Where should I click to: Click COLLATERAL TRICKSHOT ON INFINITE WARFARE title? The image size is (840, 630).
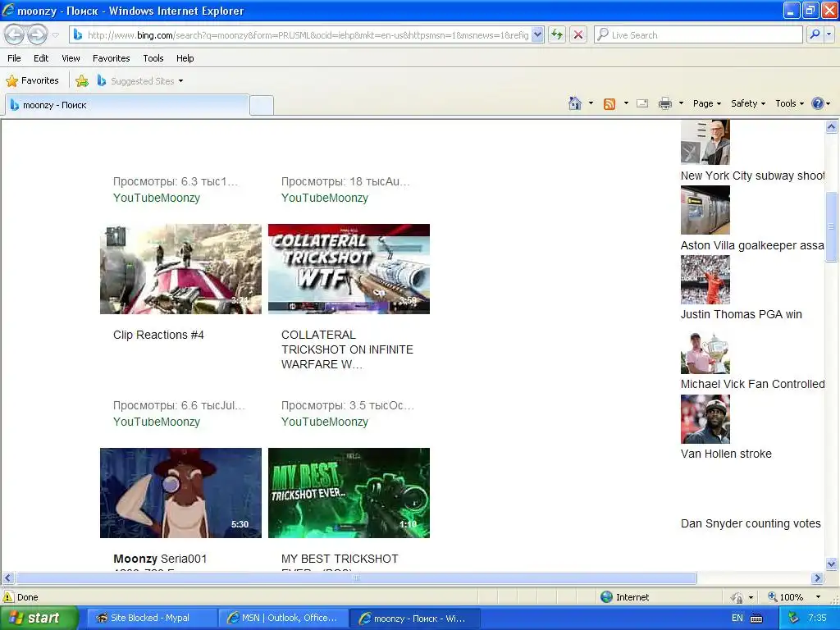[347, 349]
